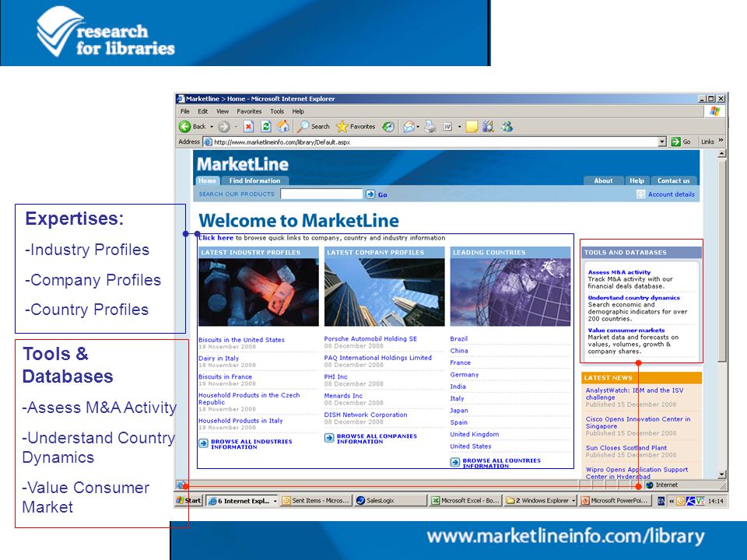This screenshot has height=560, width=747.
Task: Click the 'Click here' quick links link
Action: 216,238
